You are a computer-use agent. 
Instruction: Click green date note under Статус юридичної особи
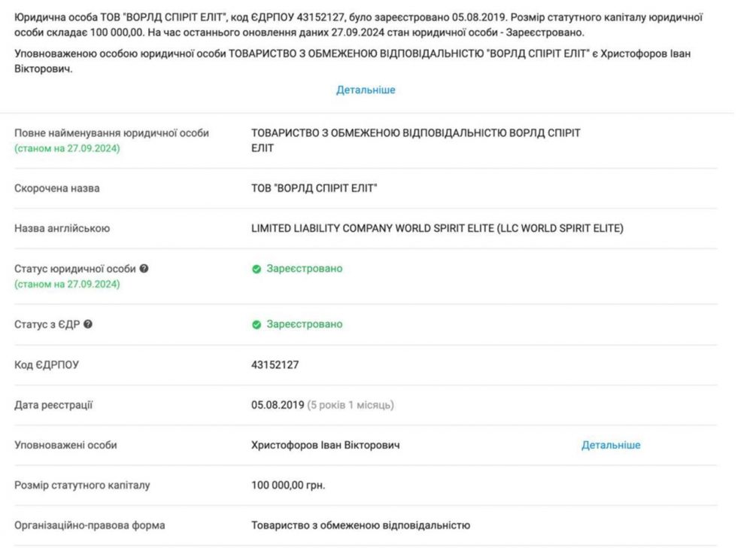(x=67, y=284)
